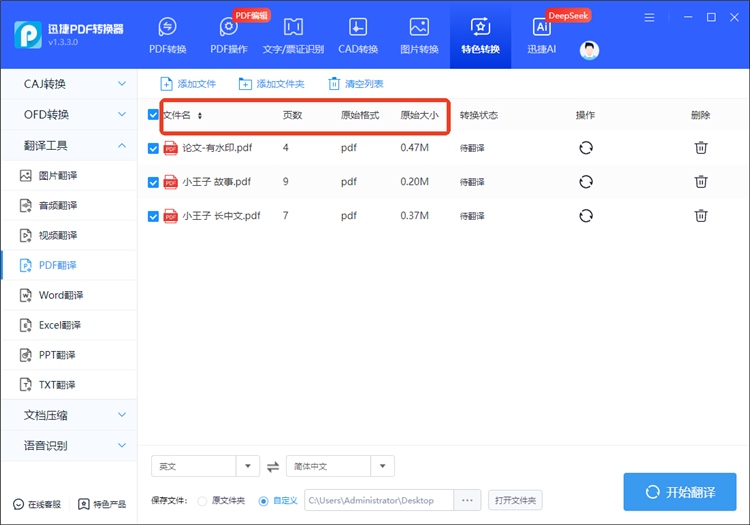Expand the CAJ转换 section

coord(69,84)
